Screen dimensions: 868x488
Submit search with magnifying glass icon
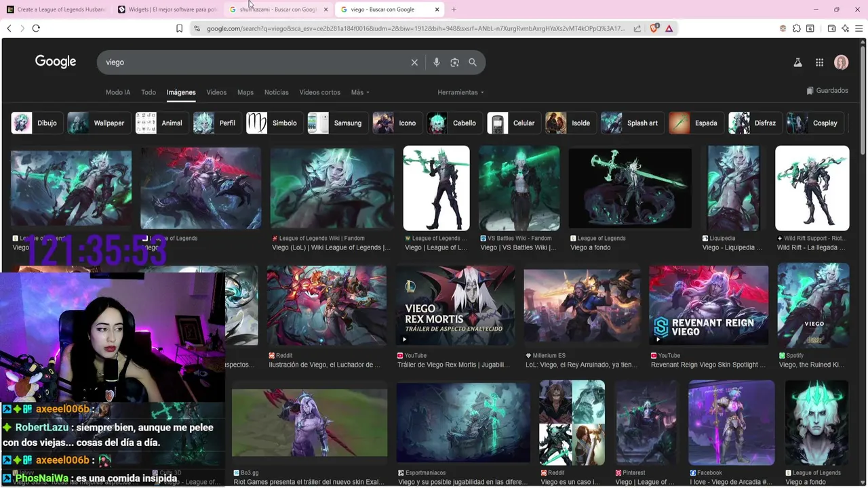click(473, 62)
